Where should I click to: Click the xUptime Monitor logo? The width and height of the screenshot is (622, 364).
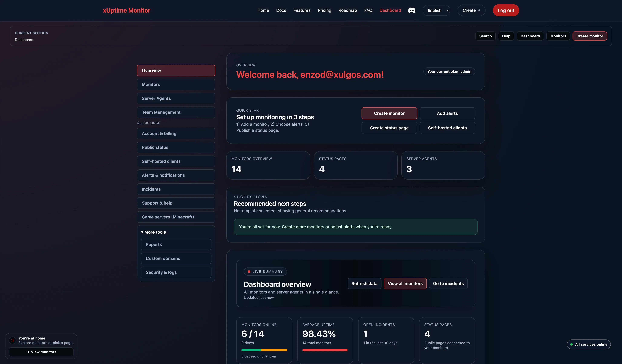tap(127, 10)
